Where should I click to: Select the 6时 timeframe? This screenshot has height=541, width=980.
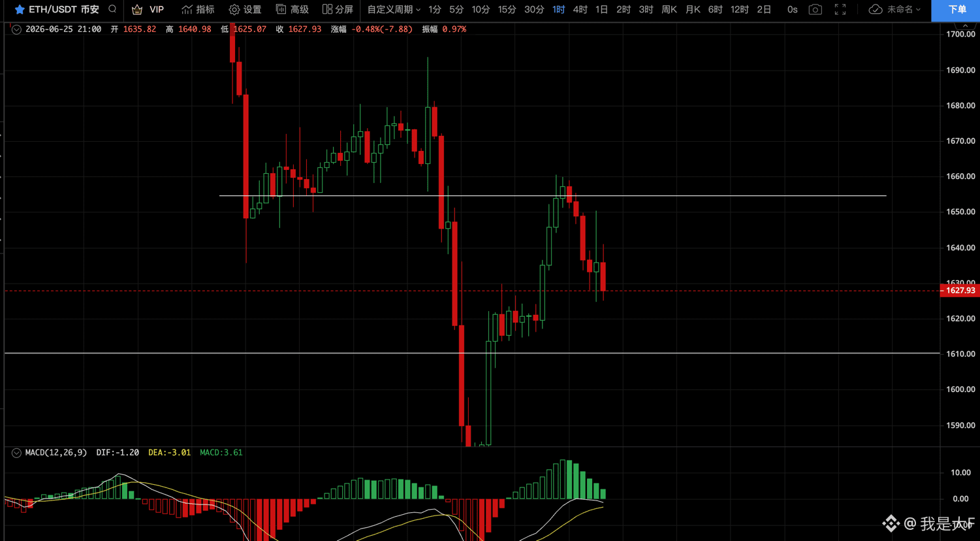tap(716, 10)
